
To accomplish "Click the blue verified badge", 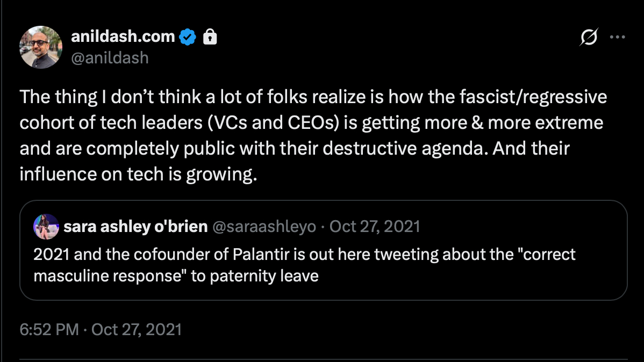I will click(x=188, y=37).
